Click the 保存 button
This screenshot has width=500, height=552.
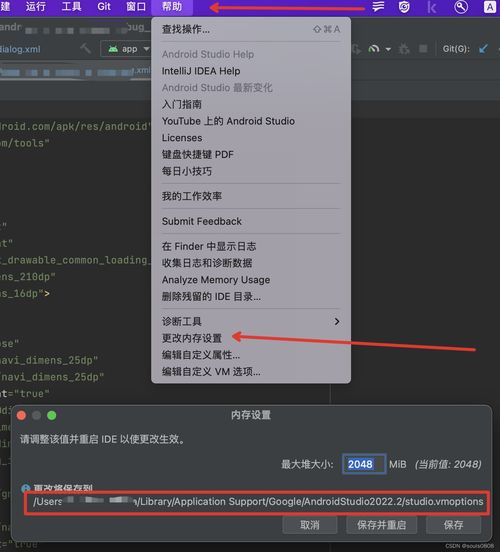pyautogui.click(x=454, y=525)
